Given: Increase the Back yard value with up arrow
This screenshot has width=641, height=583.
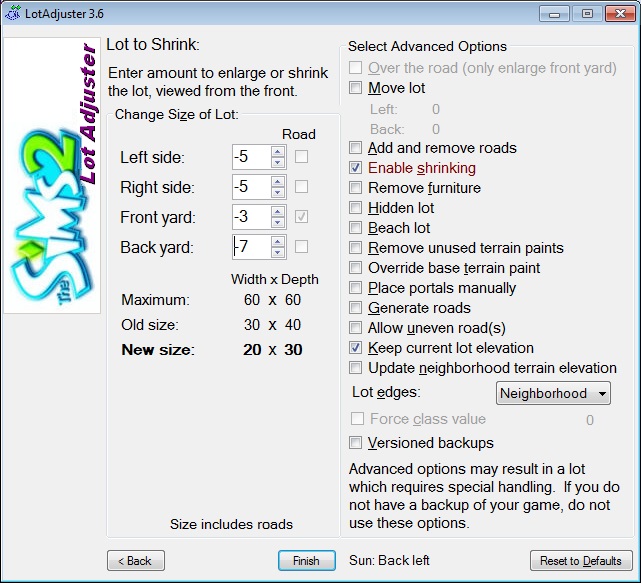Looking at the screenshot, I should pyautogui.click(x=278, y=242).
